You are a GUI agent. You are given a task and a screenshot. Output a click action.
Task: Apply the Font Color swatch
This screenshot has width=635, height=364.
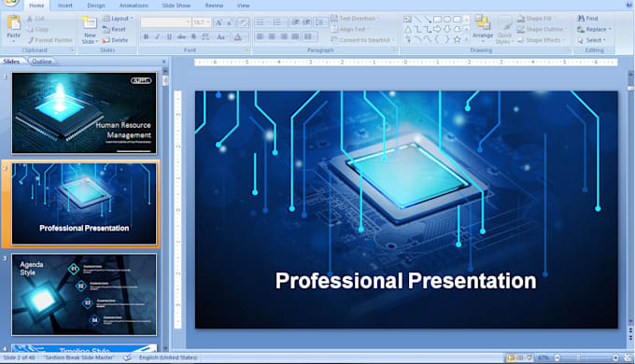(x=238, y=37)
